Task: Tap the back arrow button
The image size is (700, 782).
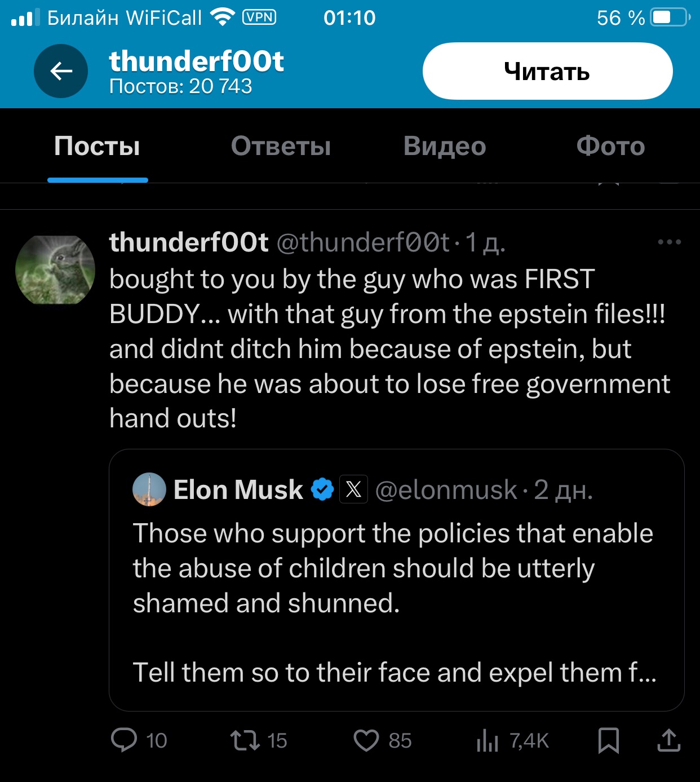Action: 61,71
